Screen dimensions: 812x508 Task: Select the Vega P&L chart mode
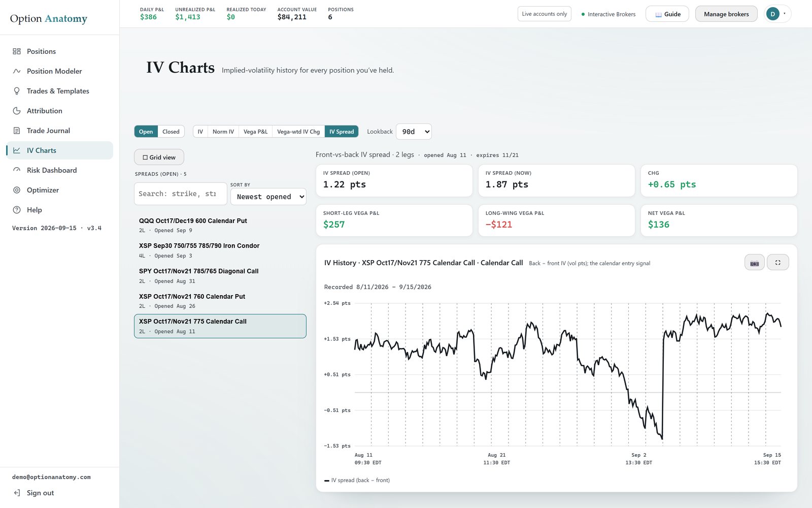pyautogui.click(x=255, y=132)
